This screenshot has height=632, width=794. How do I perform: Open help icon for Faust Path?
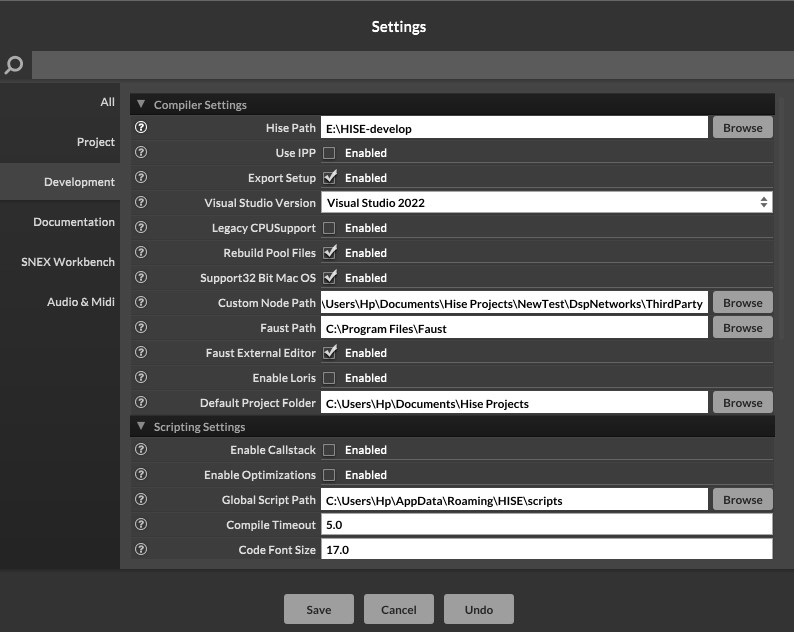coord(141,328)
